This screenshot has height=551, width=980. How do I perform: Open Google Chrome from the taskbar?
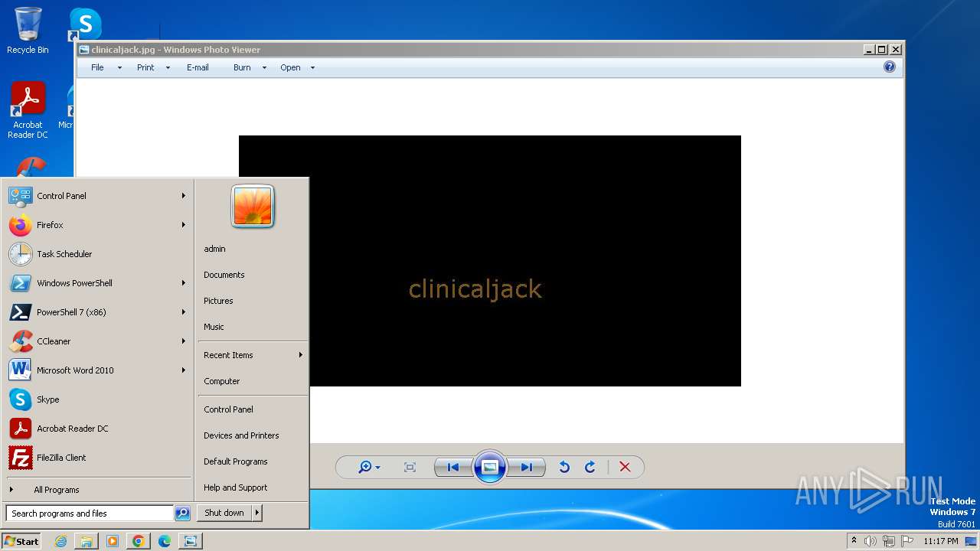[x=139, y=541]
